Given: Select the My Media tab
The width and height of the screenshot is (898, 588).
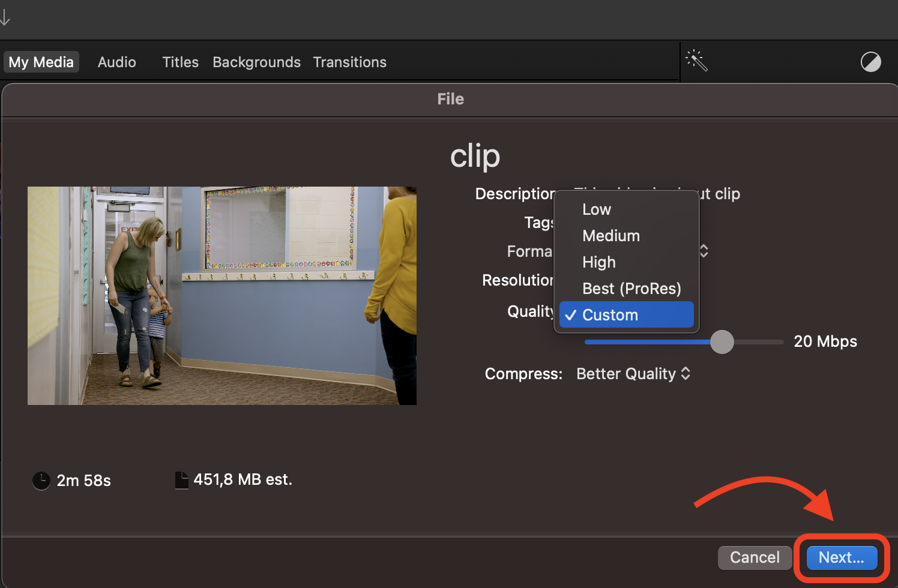Looking at the screenshot, I should 41,61.
